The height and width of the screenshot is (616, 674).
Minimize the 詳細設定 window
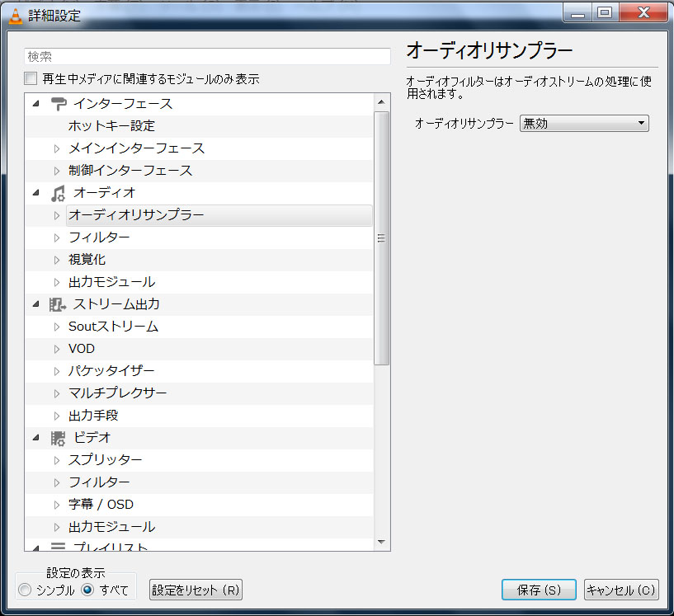(577, 13)
